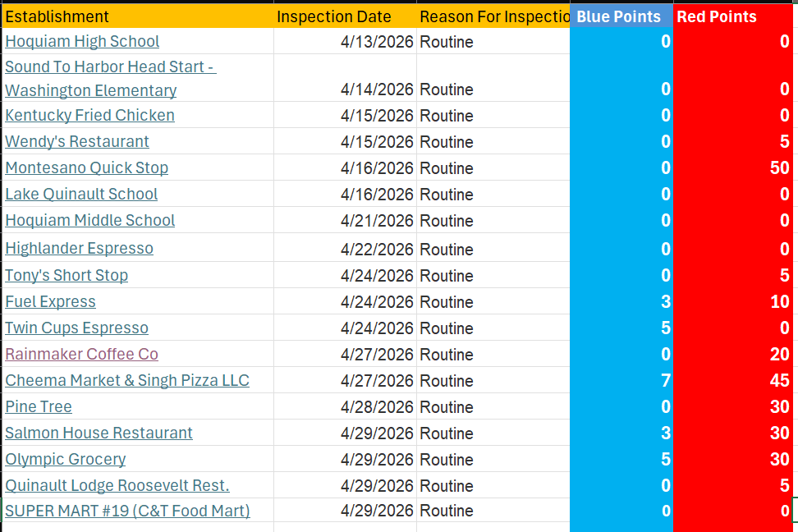The image size is (798, 532).
Task: Select the Establishment header cell
Action: pyautogui.click(x=138, y=16)
